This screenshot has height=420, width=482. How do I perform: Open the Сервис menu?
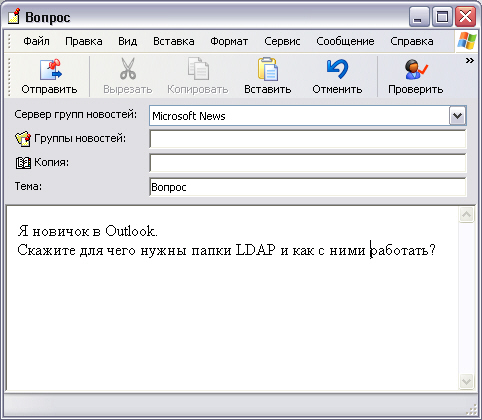pos(282,41)
